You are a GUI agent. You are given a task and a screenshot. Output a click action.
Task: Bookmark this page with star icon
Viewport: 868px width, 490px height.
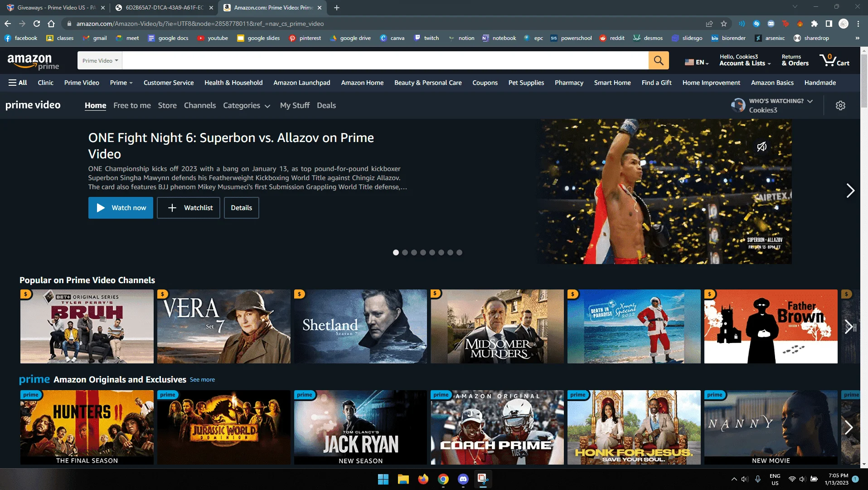pyautogui.click(x=724, y=24)
